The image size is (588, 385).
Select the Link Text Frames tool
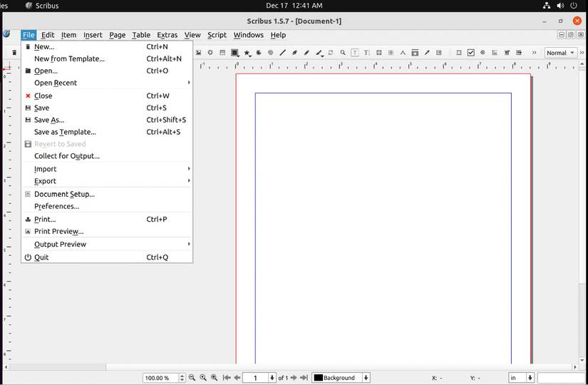tap(378, 53)
